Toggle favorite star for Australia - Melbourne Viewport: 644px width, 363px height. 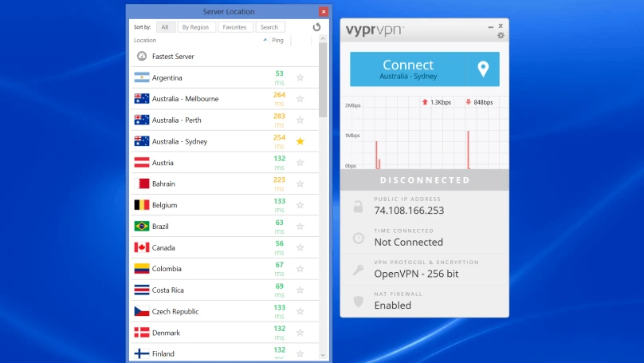pos(300,99)
